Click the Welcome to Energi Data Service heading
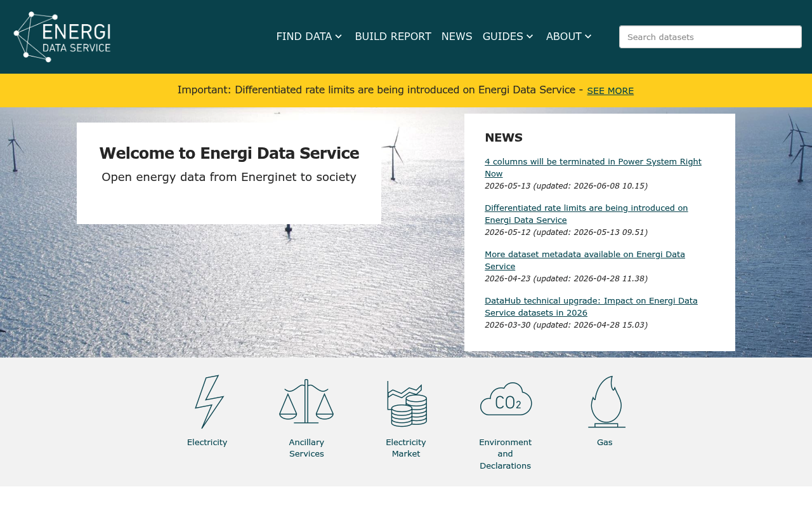Viewport: 812px width, 508px height. pyautogui.click(x=229, y=153)
